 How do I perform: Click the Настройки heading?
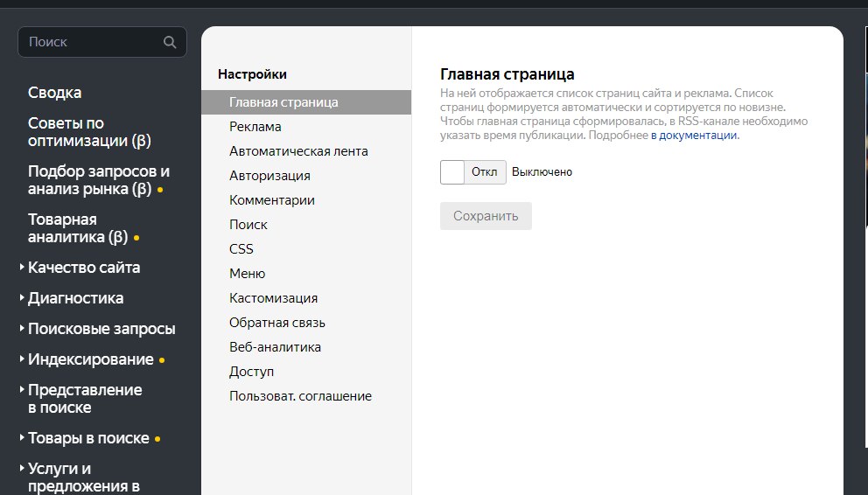tap(252, 74)
